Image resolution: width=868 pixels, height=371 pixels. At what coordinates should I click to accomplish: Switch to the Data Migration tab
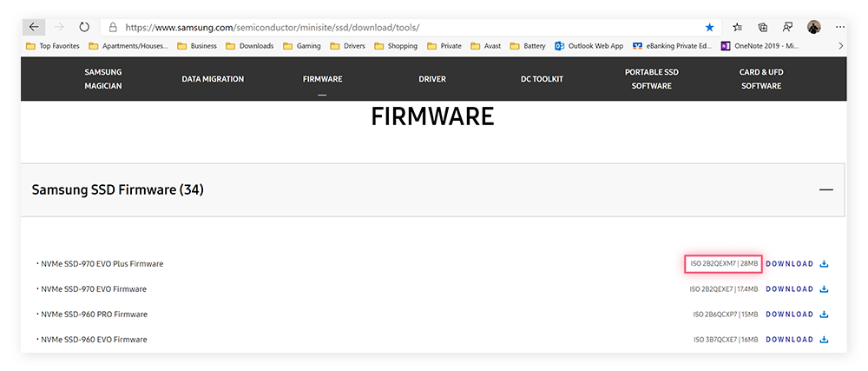(213, 79)
